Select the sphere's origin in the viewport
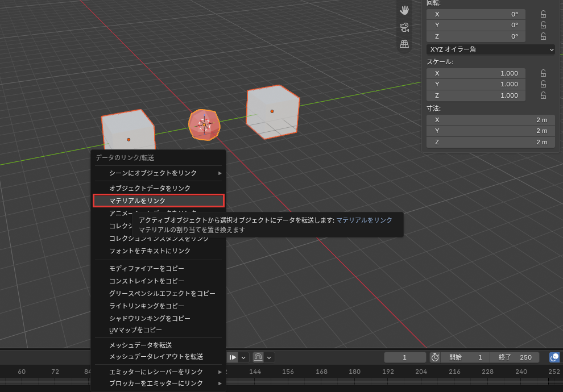Viewport: 563px width, 392px height. [x=204, y=124]
